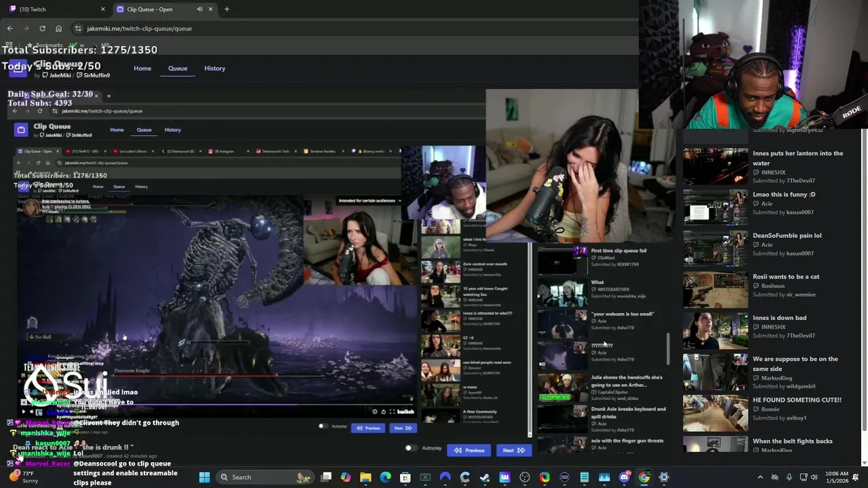Open the clock showing 10:06 AM
The width and height of the screenshot is (868, 488).
pos(837,477)
